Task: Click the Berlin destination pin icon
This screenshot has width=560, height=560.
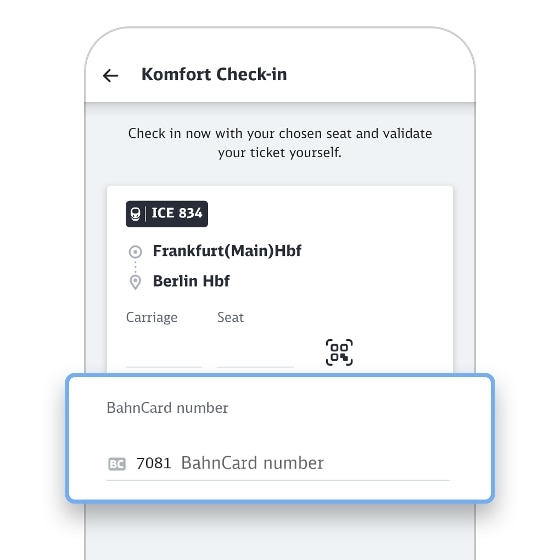Action: point(135,282)
